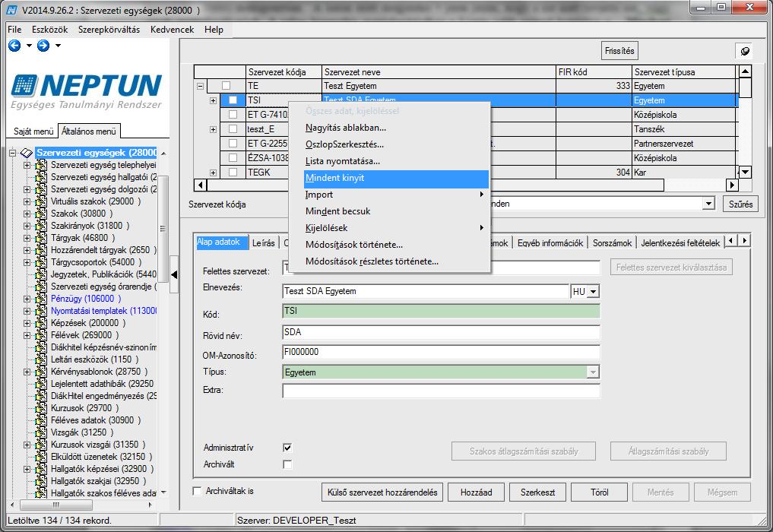Expand the TSI row in the table

tap(213, 100)
